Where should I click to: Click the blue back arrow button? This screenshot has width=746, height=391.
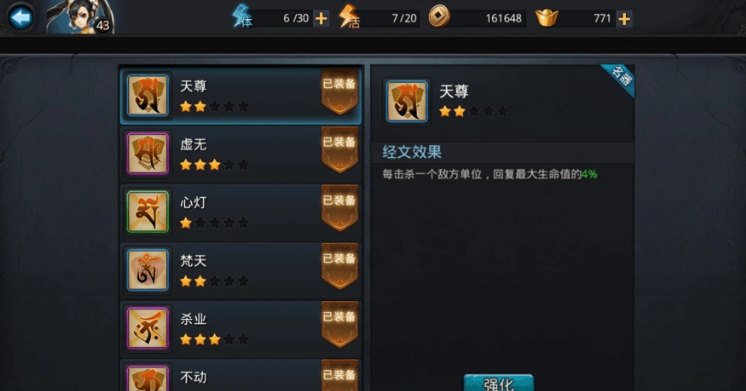tap(21, 18)
